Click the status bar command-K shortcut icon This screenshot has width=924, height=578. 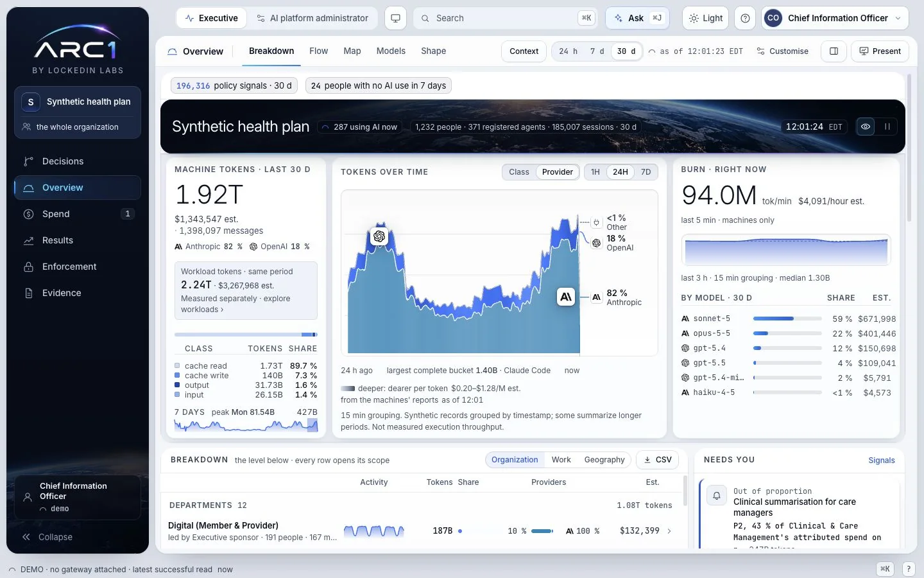[x=885, y=569]
